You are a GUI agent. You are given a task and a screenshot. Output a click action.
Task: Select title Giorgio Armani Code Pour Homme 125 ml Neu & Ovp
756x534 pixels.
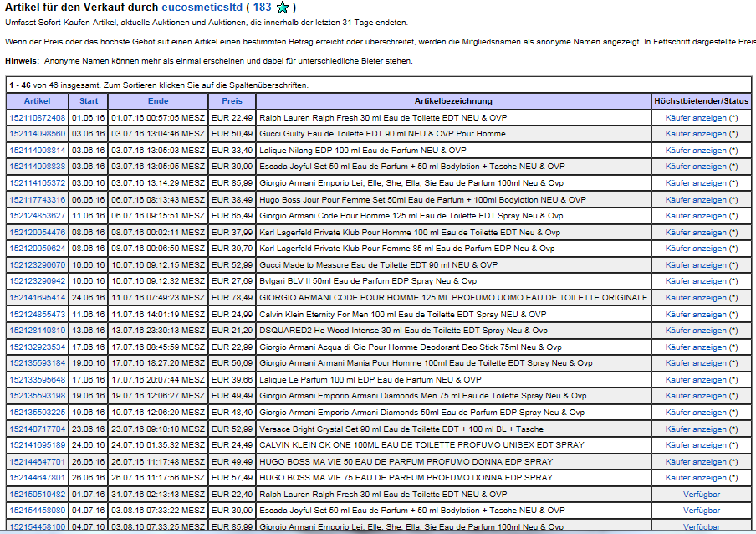(x=411, y=216)
